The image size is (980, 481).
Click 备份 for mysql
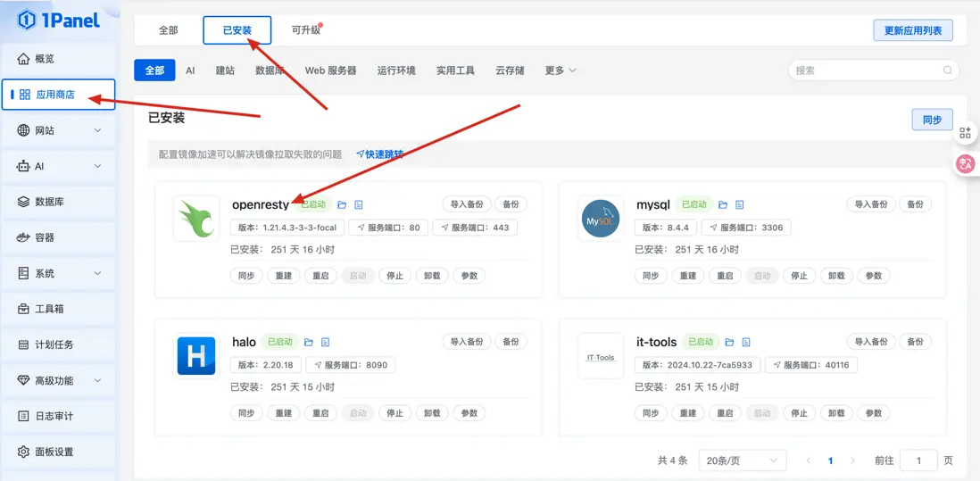[x=915, y=204]
